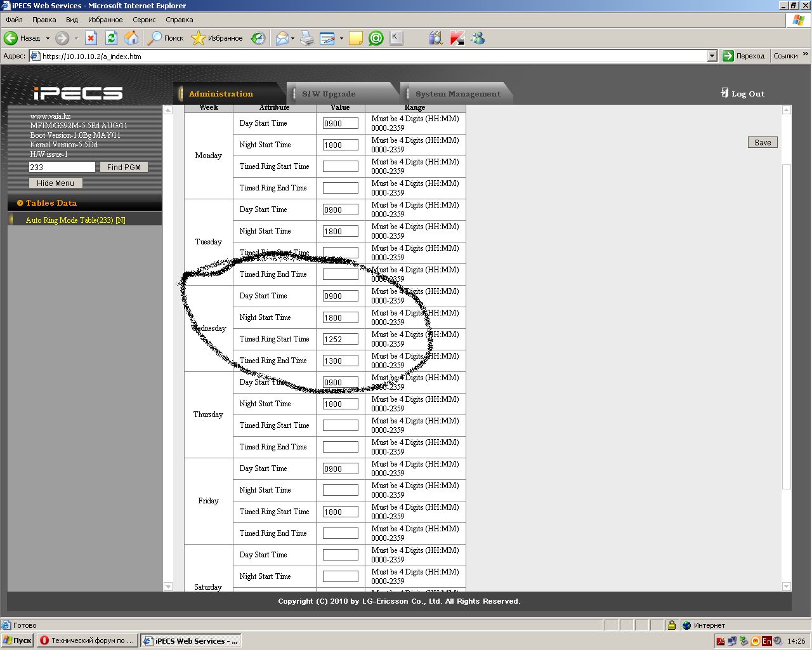The height and width of the screenshot is (650, 812).
Task: Expand the Mail button dropdown arrow
Action: click(292, 38)
